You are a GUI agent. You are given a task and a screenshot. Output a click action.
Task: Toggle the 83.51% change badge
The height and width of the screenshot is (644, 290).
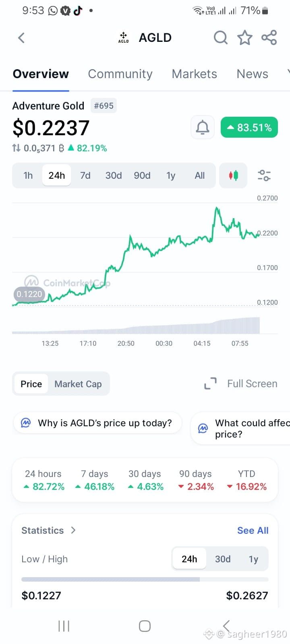point(249,128)
